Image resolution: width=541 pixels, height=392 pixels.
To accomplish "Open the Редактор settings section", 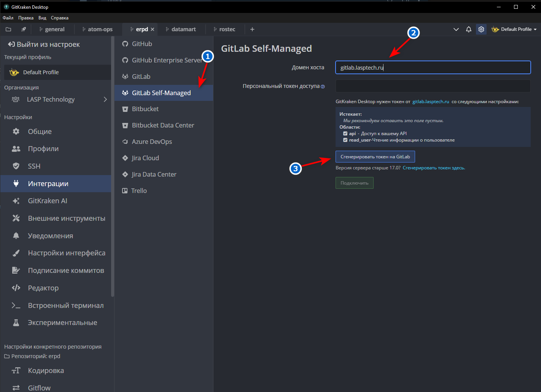I will (x=56, y=288).
